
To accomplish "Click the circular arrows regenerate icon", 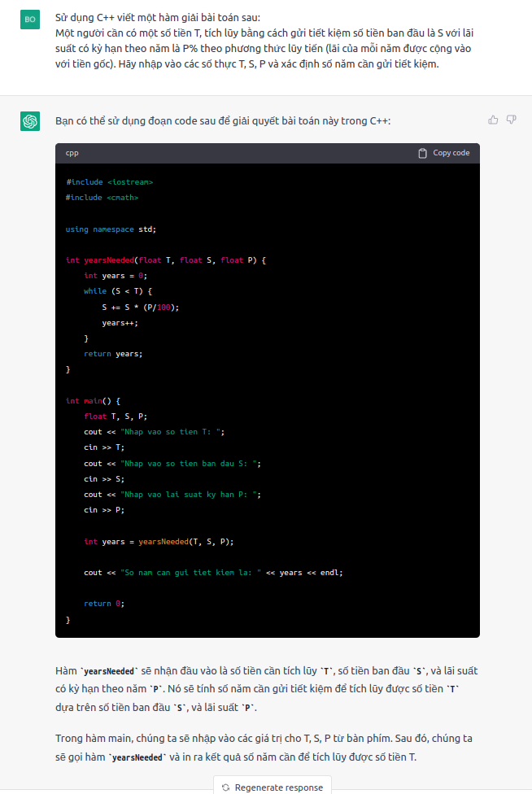I will [x=225, y=787].
